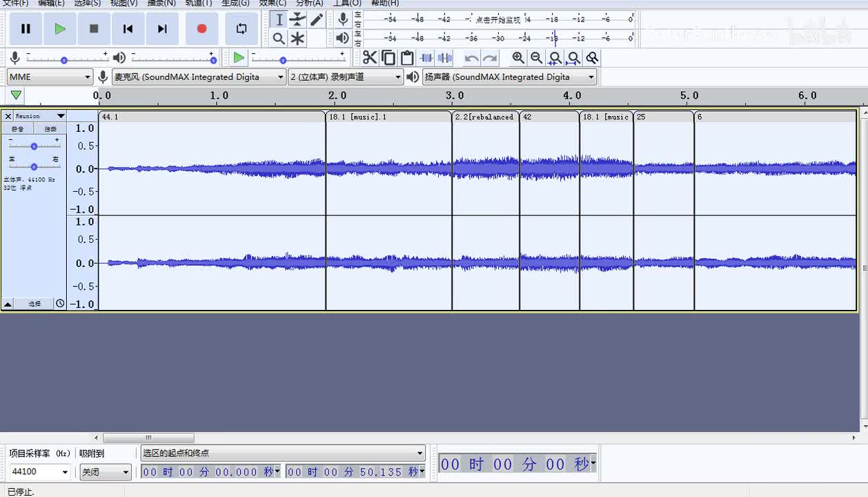Adjust the recording volume slider
Screen dimensions: 868x497
point(67,59)
